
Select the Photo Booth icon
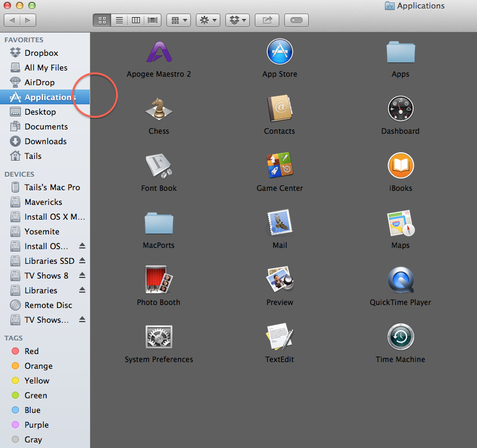(159, 279)
